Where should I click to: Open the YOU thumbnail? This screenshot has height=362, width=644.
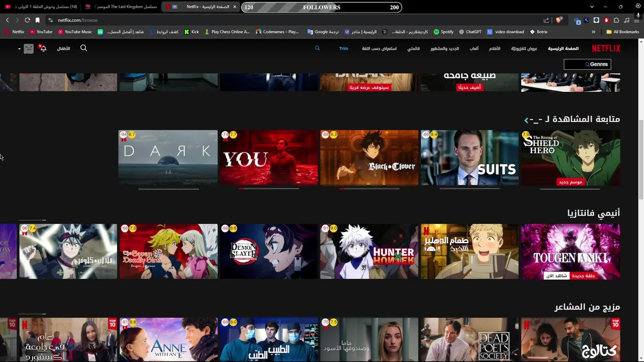pos(269,158)
